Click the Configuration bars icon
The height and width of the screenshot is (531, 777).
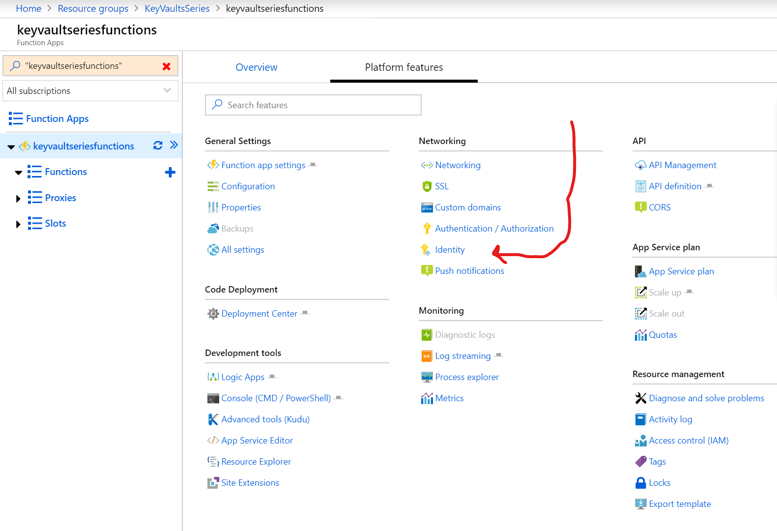click(x=213, y=186)
